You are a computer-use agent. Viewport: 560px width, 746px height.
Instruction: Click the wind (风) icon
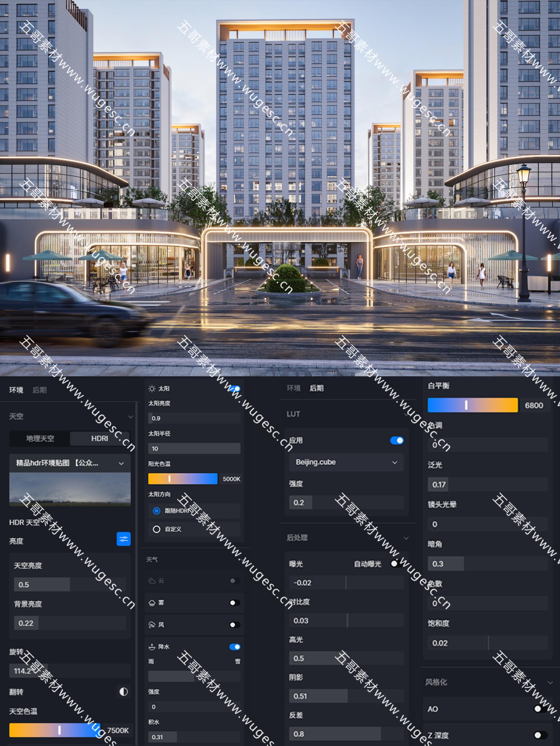click(152, 625)
